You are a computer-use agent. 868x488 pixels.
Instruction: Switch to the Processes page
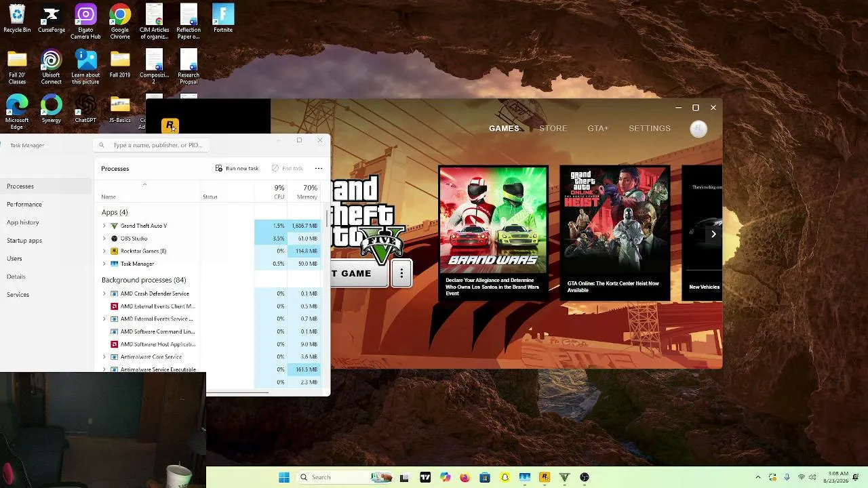click(x=45, y=186)
